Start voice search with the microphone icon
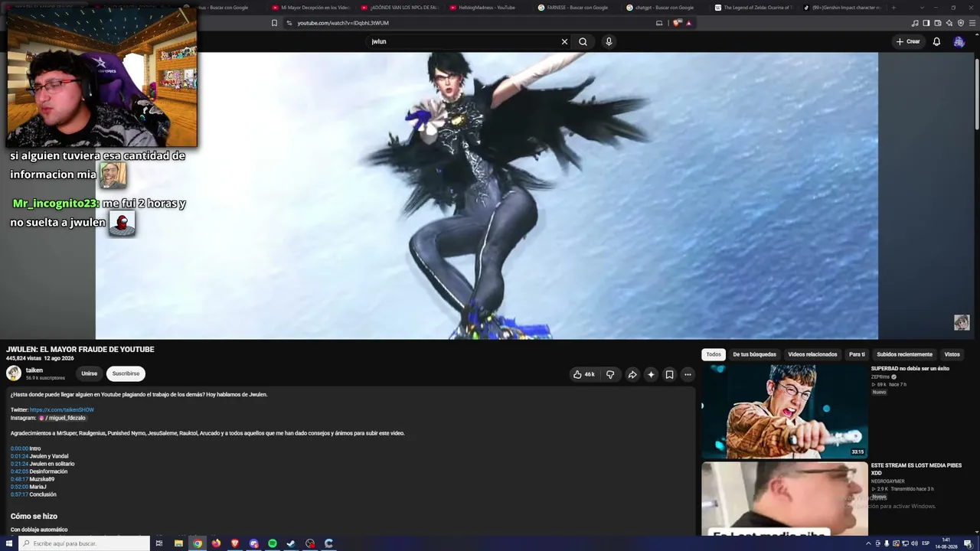The image size is (980, 551). pos(609,41)
